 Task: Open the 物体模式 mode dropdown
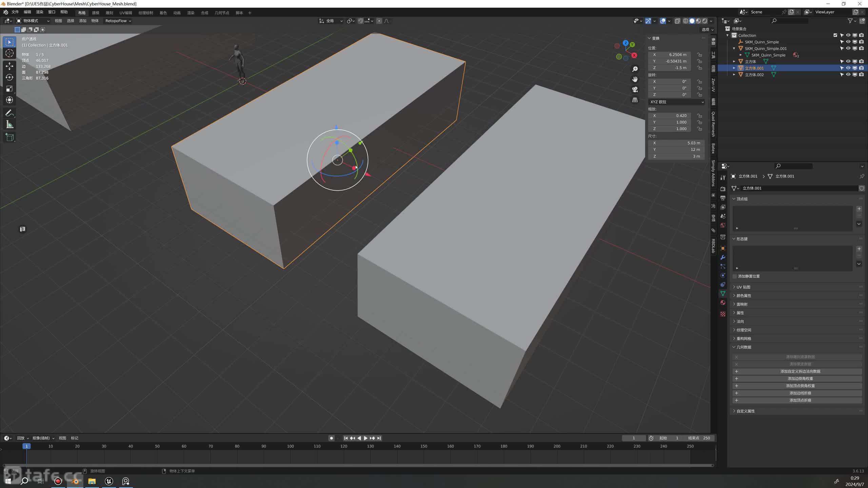pyautogui.click(x=33, y=21)
